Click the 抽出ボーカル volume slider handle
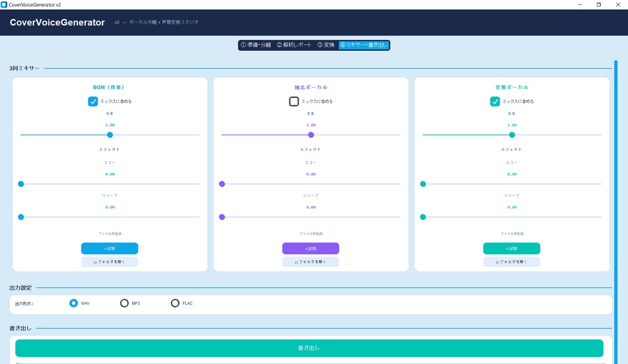This screenshot has height=364, width=628. 311,135
